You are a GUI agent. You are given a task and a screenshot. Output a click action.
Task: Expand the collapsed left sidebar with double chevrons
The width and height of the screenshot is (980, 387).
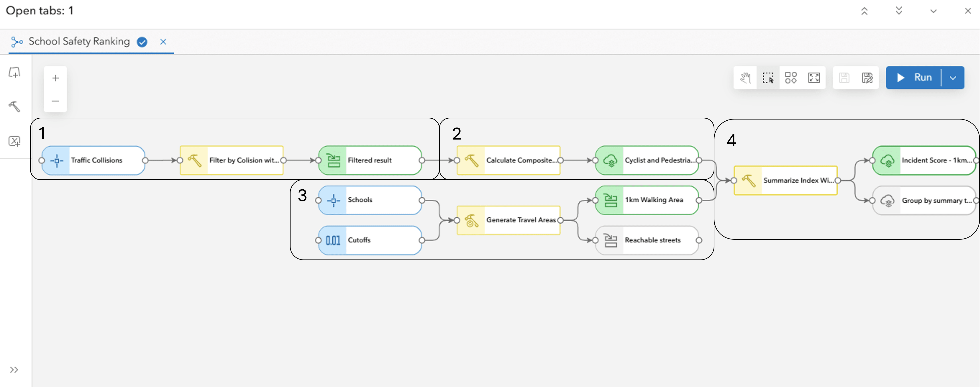click(14, 369)
